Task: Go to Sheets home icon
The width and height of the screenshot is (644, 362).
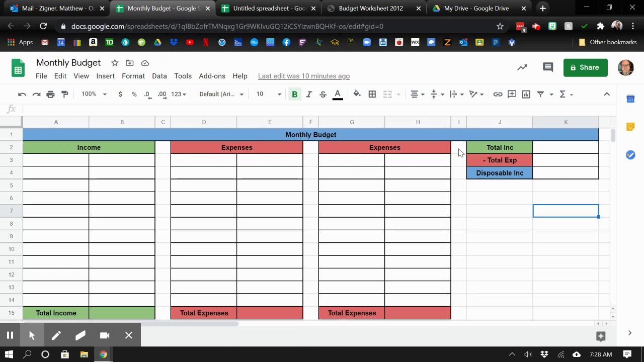Action: 18,69
